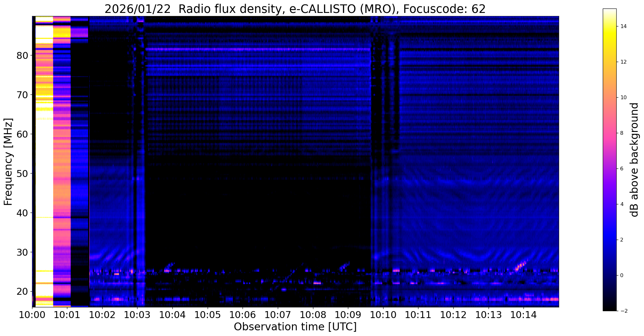
Task: Click the colorbar tick label 10
Action: pos(623,98)
